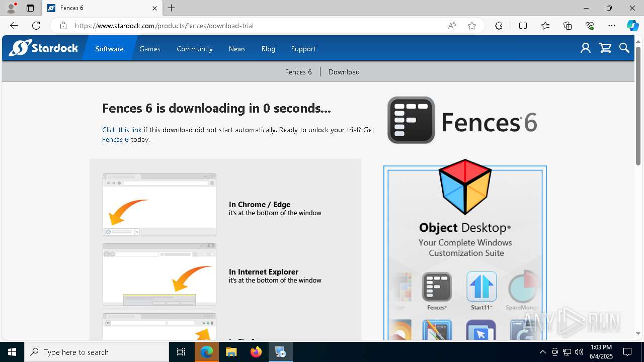Toggle Split screen view
The image size is (644, 362).
tap(523, 26)
